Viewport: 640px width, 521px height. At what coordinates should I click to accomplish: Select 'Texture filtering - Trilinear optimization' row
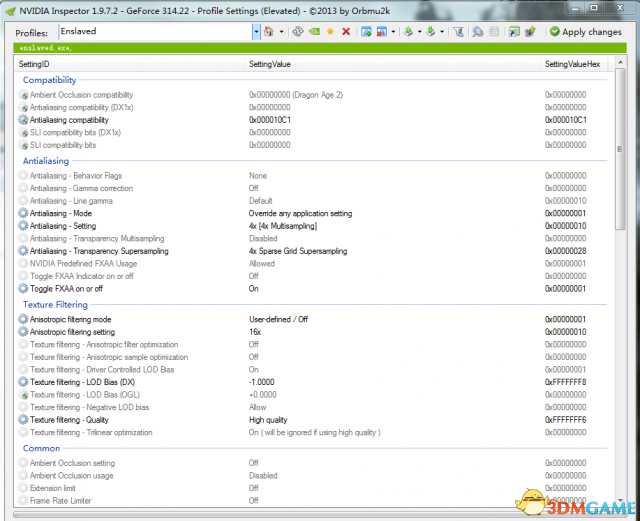[312, 432]
